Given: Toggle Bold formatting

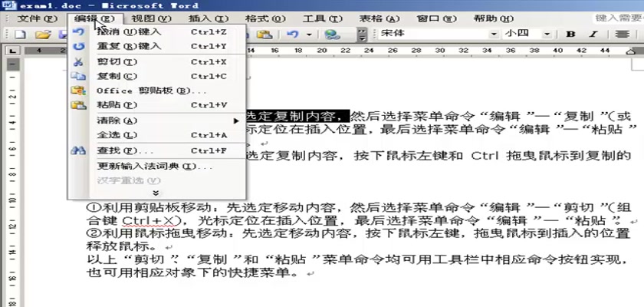Looking at the screenshot, I should tap(570, 34).
